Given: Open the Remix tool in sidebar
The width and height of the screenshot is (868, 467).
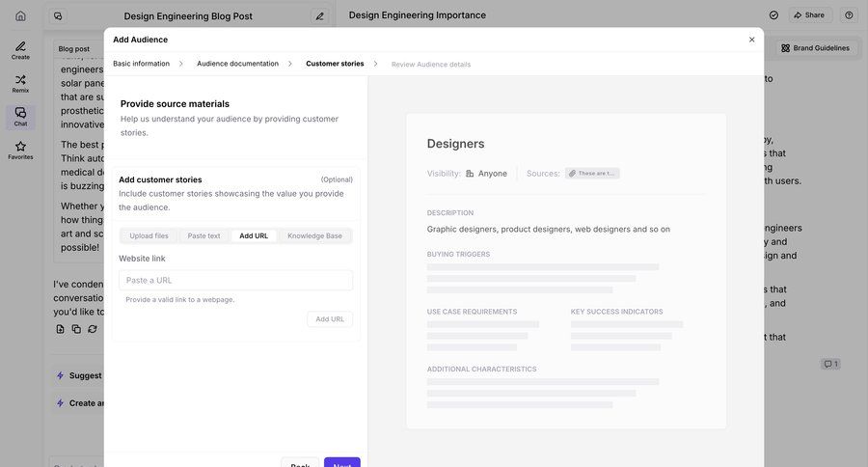Looking at the screenshot, I should coord(20,84).
